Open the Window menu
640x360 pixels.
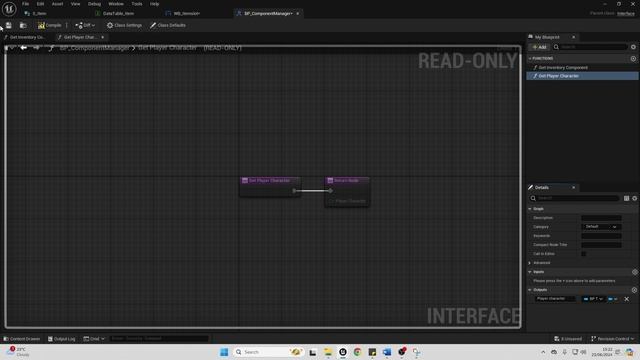[x=116, y=4]
